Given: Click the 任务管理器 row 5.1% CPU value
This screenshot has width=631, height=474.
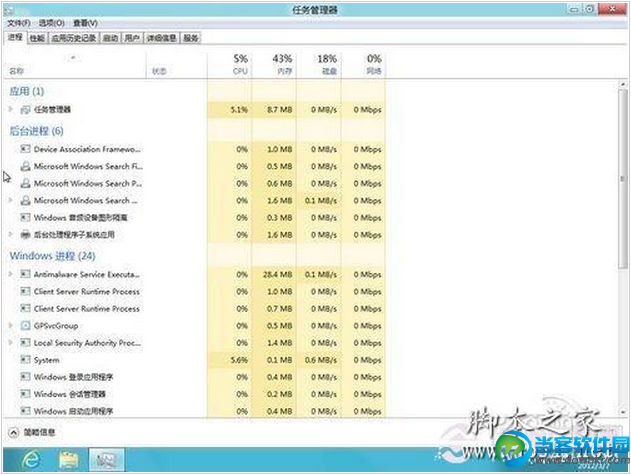Looking at the screenshot, I should pos(239,109).
